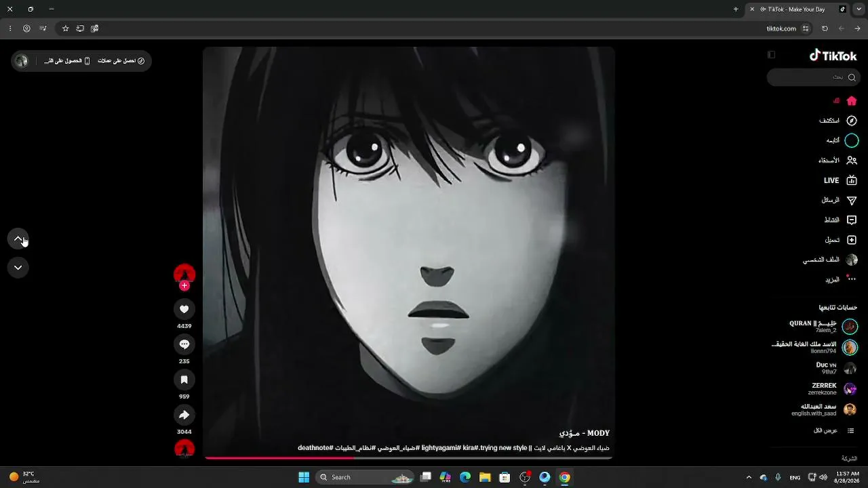Open the Profile (الملف الشخصي) page
This screenshot has height=488, width=868.
830,260
